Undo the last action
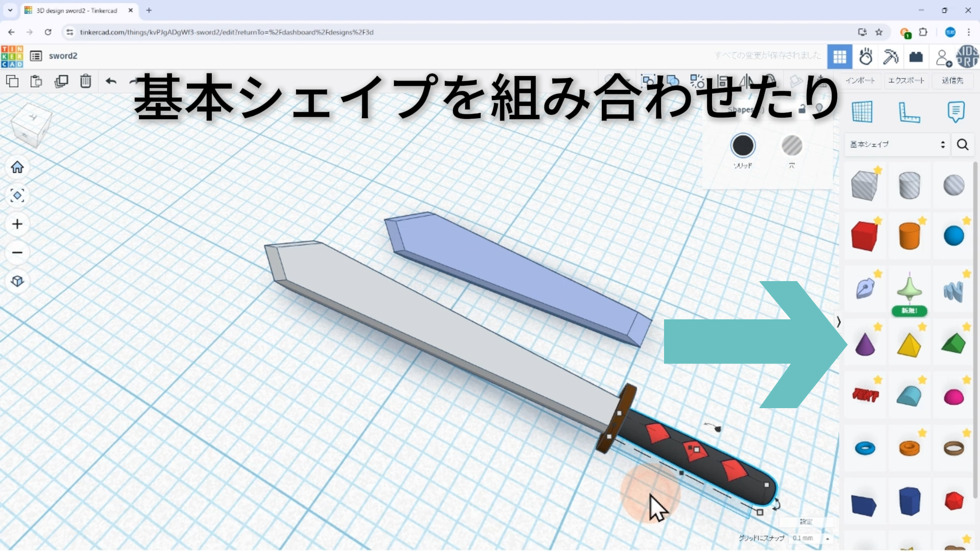This screenshot has width=980, height=551. (111, 81)
